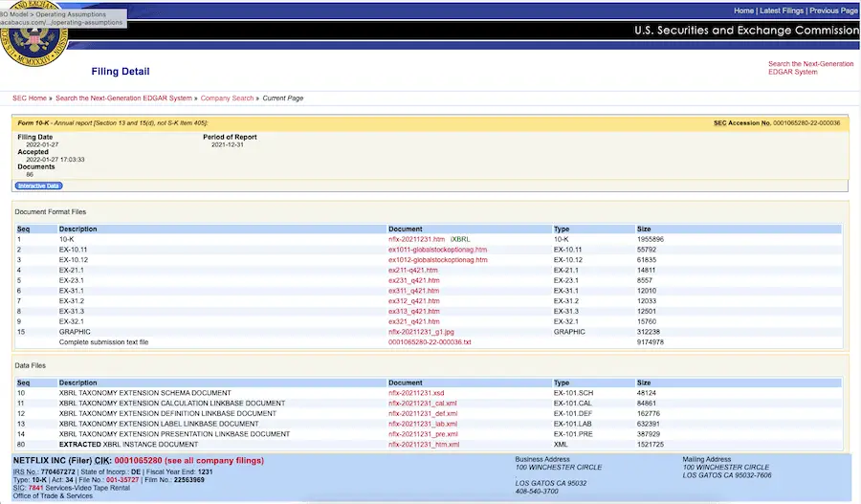Select accepted time 2022-01-27 17:03:33

click(55, 160)
